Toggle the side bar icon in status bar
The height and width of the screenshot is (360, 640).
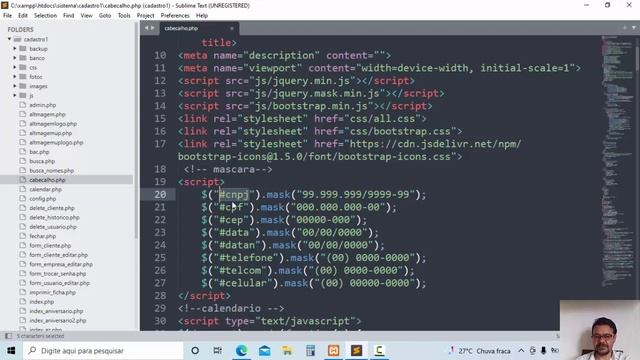pyautogui.click(x=8, y=336)
